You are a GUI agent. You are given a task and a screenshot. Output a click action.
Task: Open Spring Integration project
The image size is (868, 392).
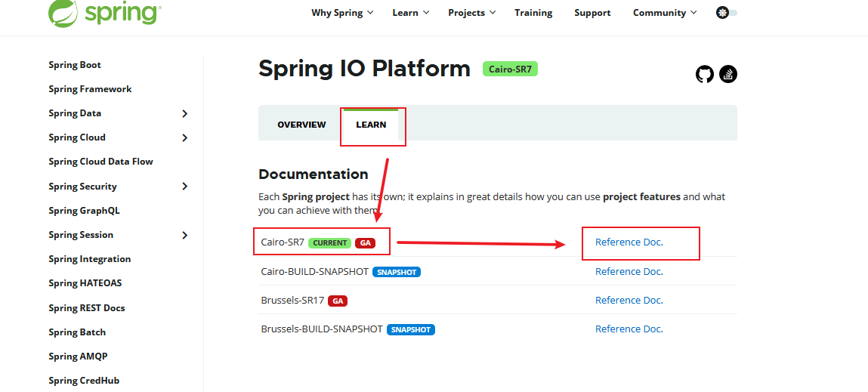[90, 259]
